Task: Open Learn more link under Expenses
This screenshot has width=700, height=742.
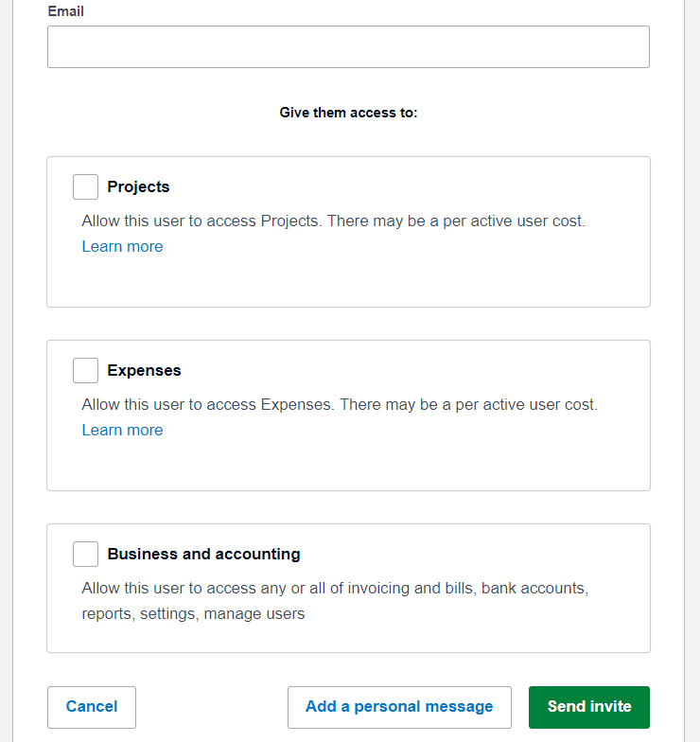Action: tap(123, 430)
